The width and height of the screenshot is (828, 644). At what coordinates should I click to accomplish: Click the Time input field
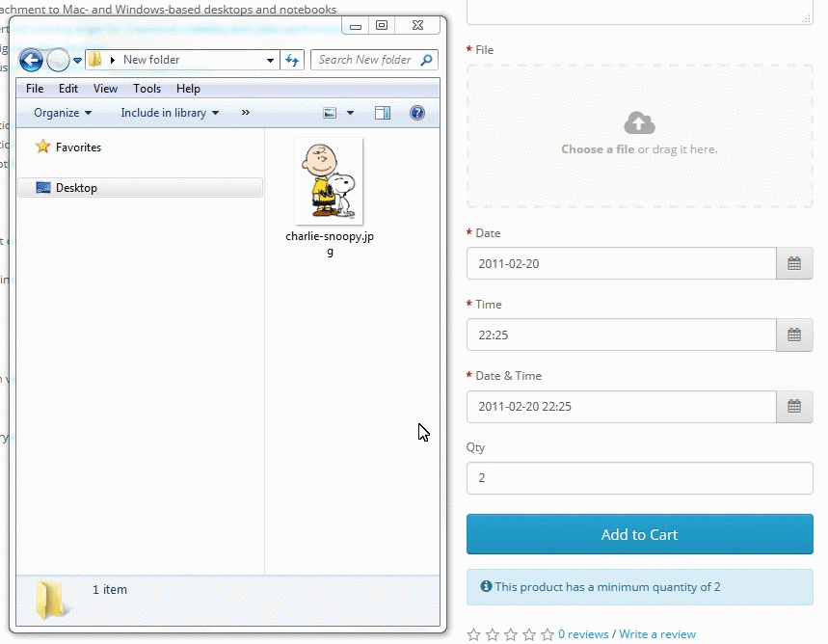622,335
